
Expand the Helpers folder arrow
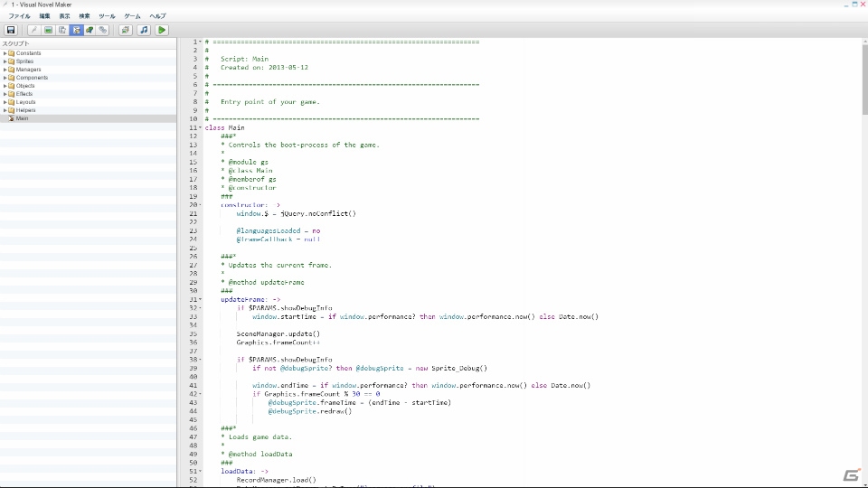pos(5,110)
